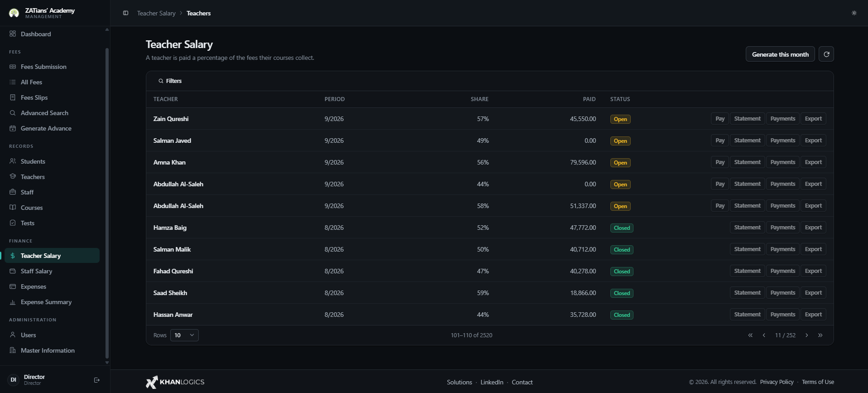View Payments for Amna Khan
The image size is (868, 393).
pyautogui.click(x=782, y=162)
